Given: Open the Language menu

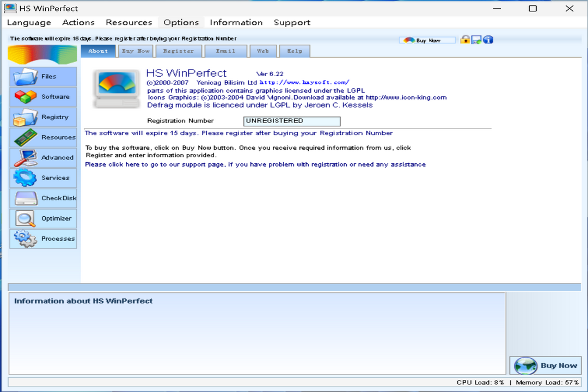Looking at the screenshot, I should pos(29,22).
